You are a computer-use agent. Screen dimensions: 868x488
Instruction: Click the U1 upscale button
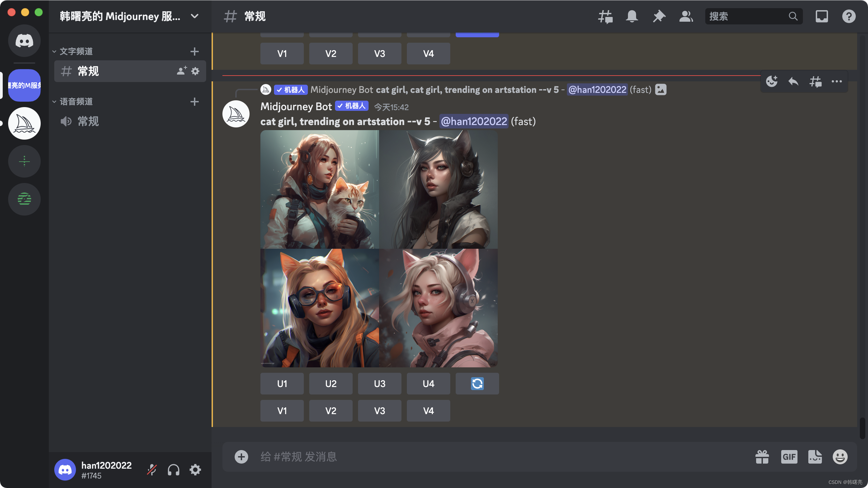(x=282, y=384)
